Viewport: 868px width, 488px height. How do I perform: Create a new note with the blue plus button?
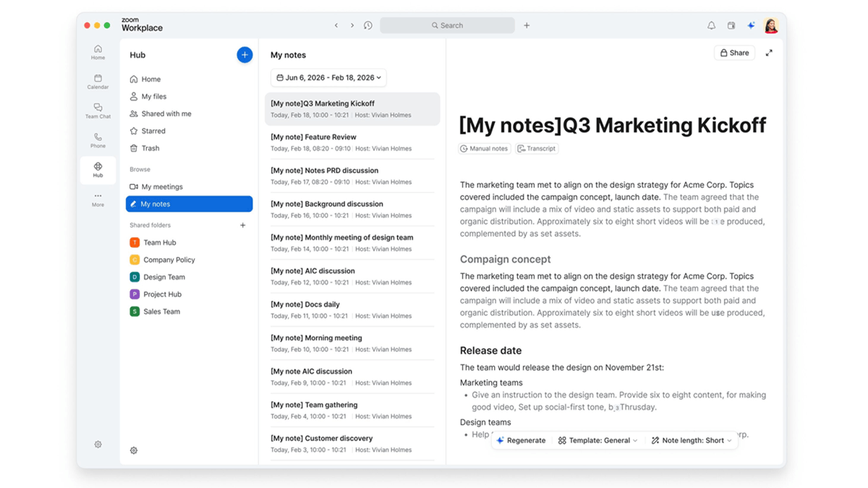(244, 54)
